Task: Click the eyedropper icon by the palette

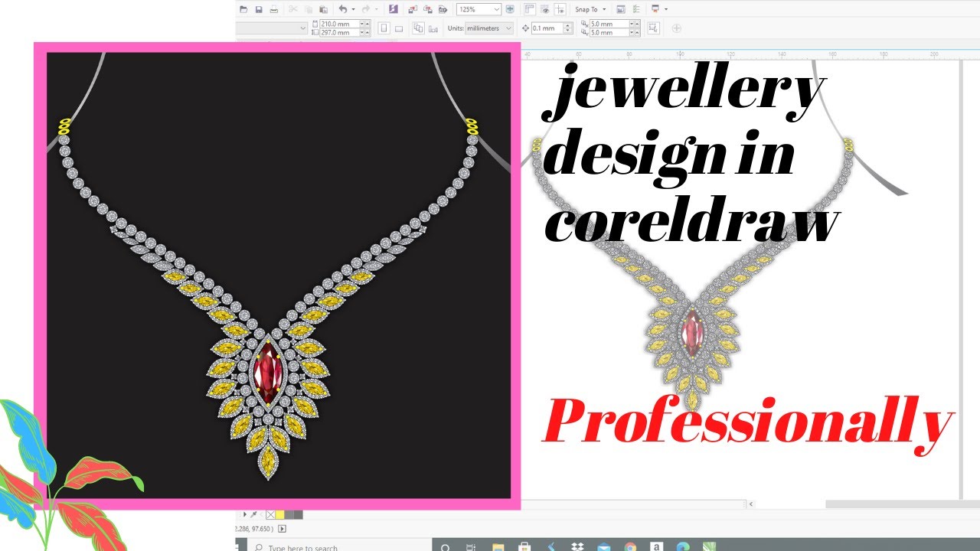Action: (253, 514)
